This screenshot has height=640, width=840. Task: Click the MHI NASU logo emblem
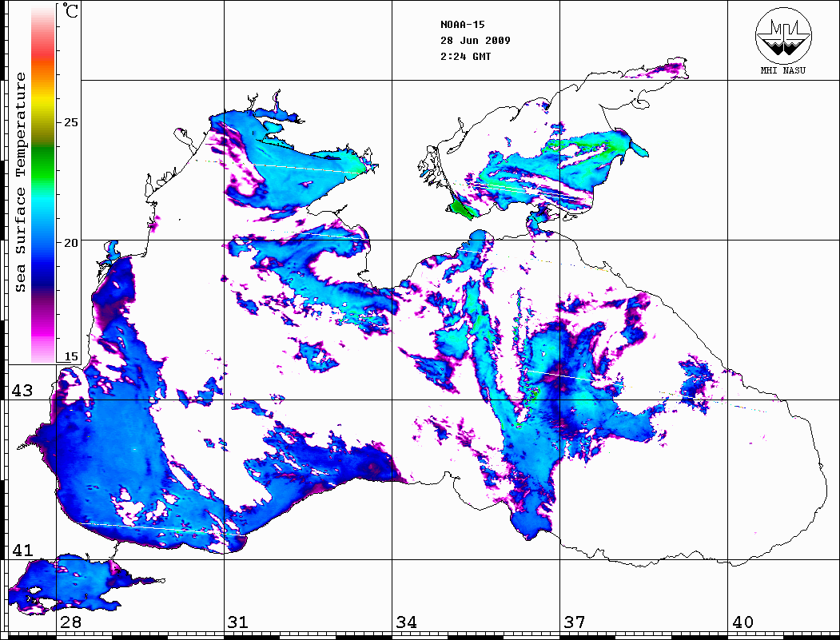click(783, 35)
